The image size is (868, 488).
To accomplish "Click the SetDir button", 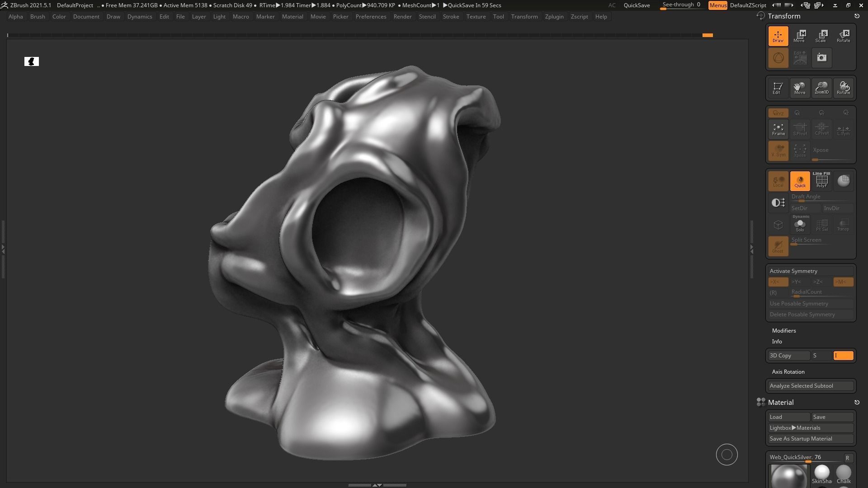I will (805, 208).
